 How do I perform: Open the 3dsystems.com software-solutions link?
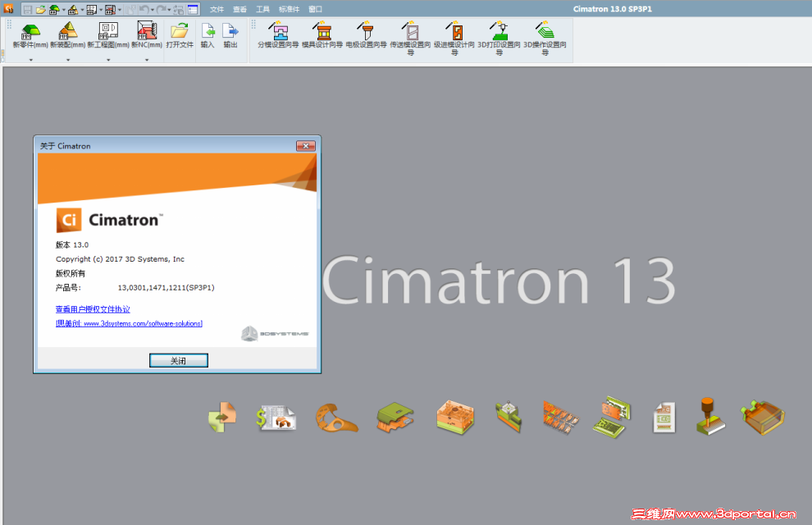coord(129,323)
